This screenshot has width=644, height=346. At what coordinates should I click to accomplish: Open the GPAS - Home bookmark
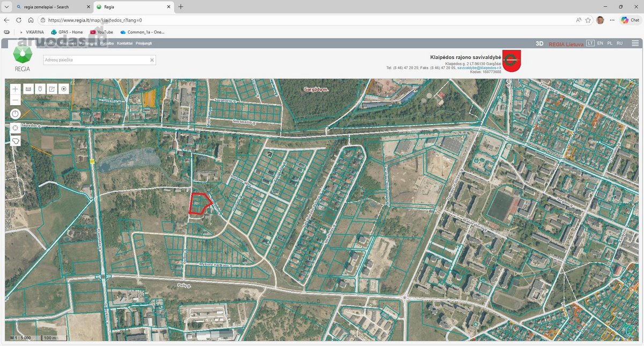(x=67, y=32)
